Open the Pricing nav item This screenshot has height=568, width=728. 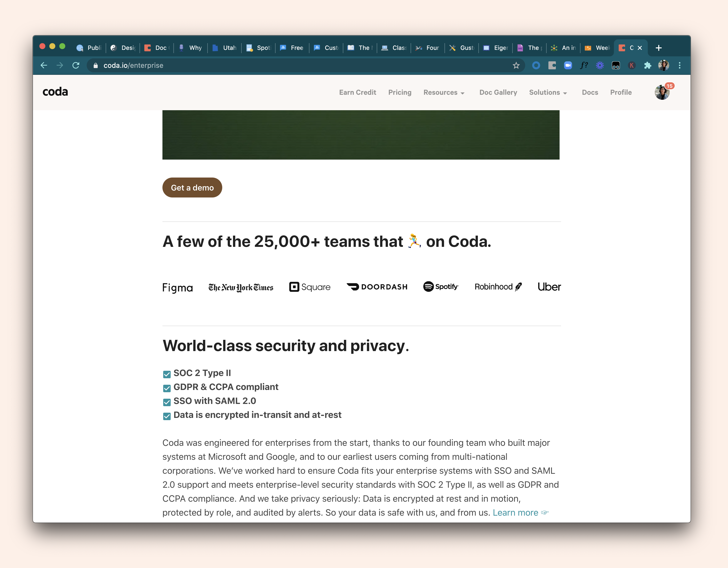pyautogui.click(x=400, y=93)
